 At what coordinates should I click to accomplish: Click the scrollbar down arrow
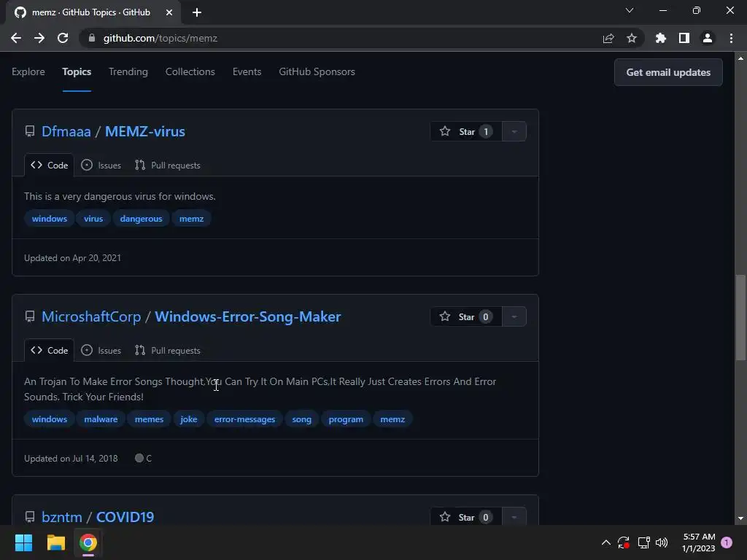point(740,518)
